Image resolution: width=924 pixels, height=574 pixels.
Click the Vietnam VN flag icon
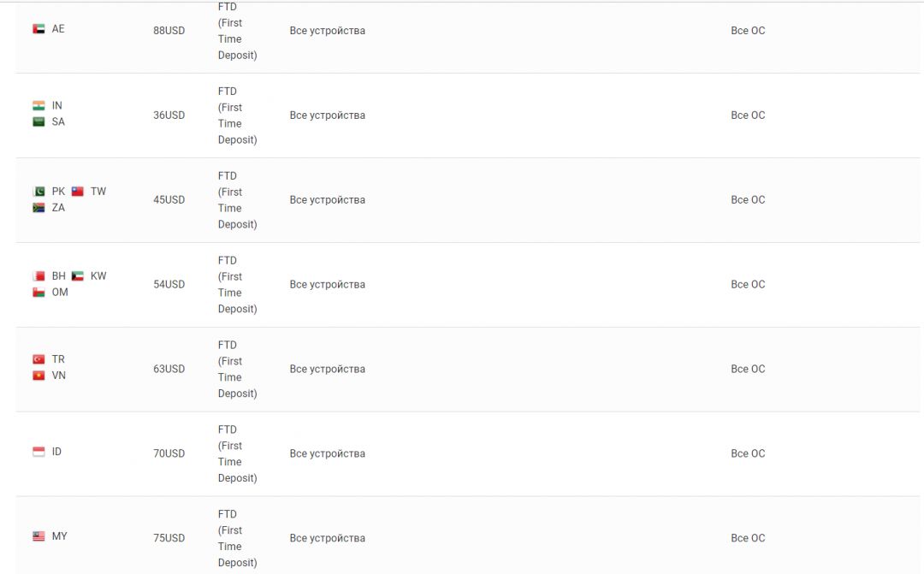[x=38, y=376]
